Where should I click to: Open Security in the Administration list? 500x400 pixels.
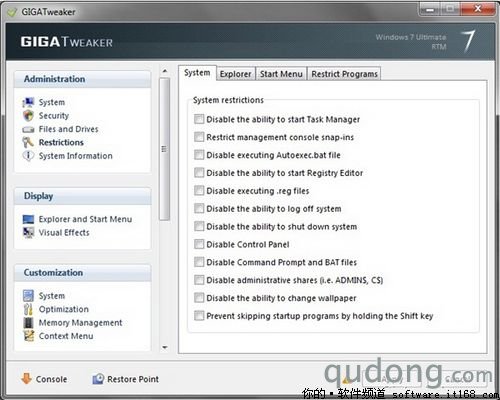[54, 116]
